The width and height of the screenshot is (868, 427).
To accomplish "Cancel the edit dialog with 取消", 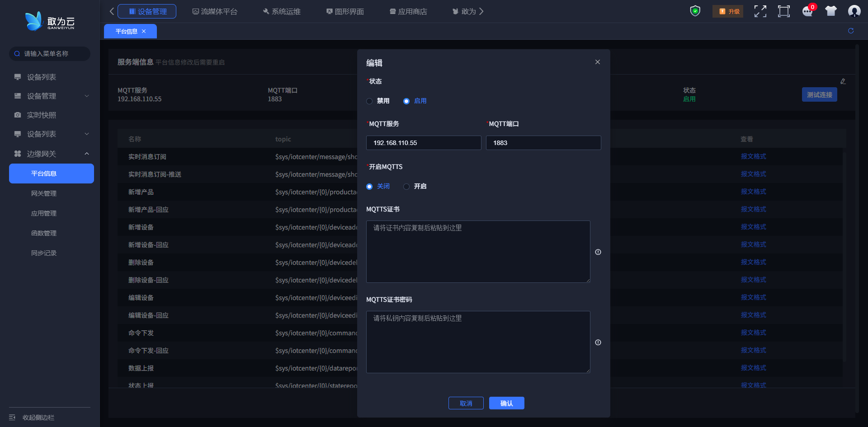I will 466,403.
